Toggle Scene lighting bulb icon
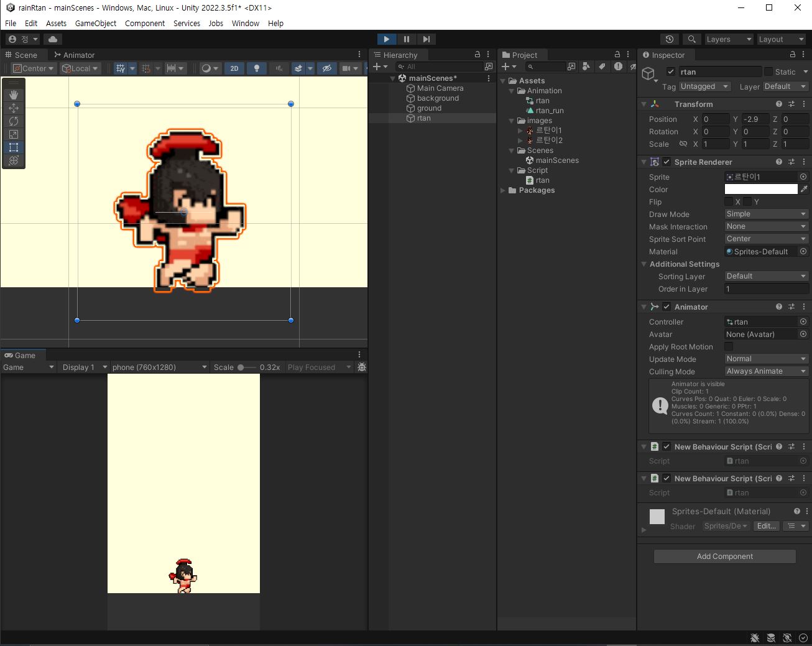This screenshot has width=812, height=646. (x=256, y=68)
